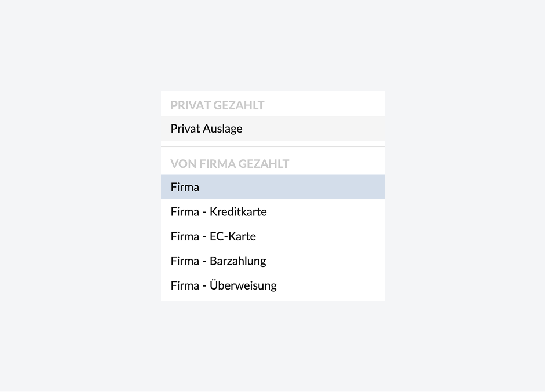Pick the EC-Karte company payment
This screenshot has width=545, height=392.
point(272,236)
